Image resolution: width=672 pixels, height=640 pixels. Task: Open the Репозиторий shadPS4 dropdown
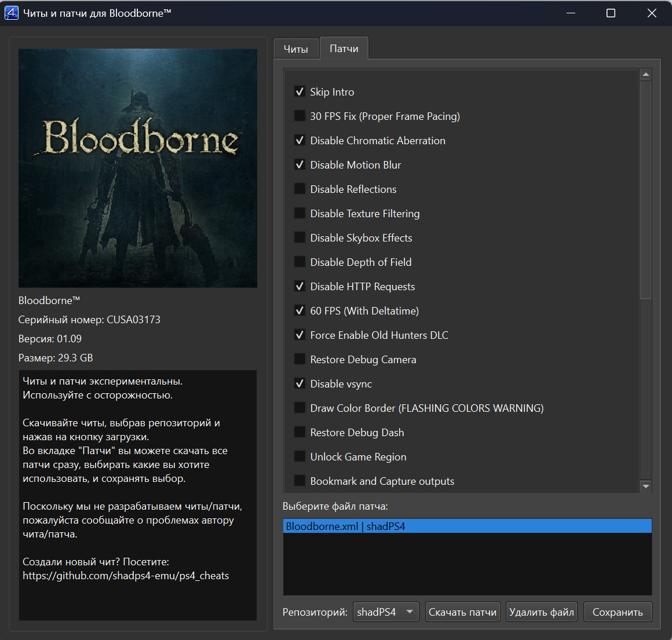tap(386, 612)
